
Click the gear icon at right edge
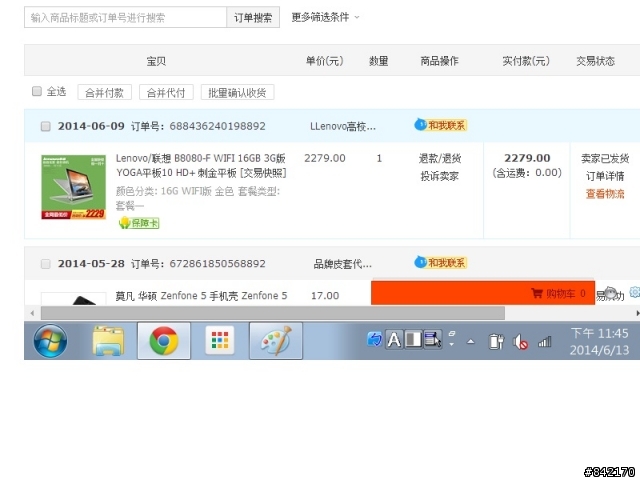click(x=635, y=292)
